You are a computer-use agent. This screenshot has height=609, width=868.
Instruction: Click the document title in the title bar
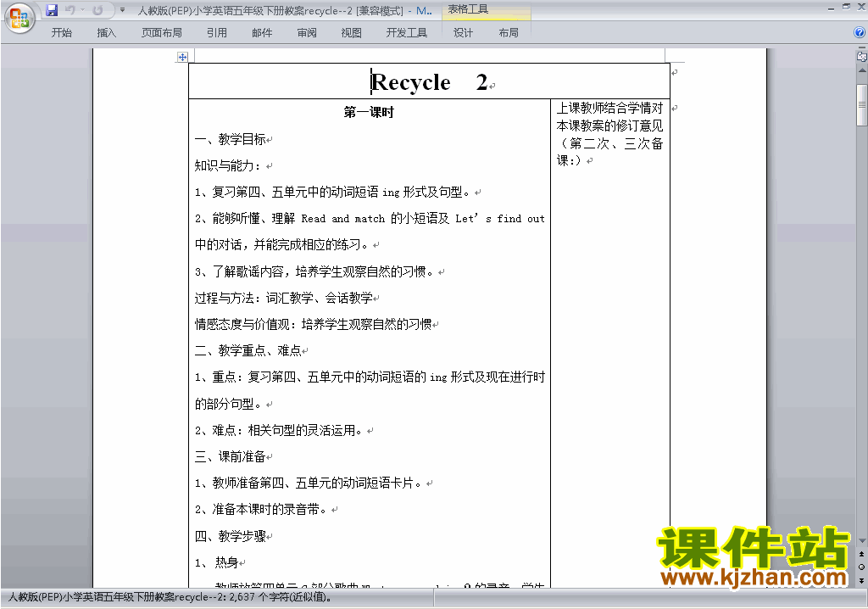[x=284, y=10]
